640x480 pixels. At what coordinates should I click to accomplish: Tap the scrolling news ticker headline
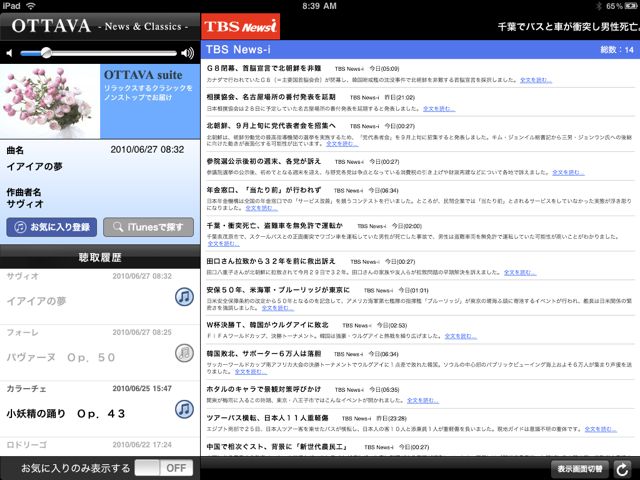[569, 27]
